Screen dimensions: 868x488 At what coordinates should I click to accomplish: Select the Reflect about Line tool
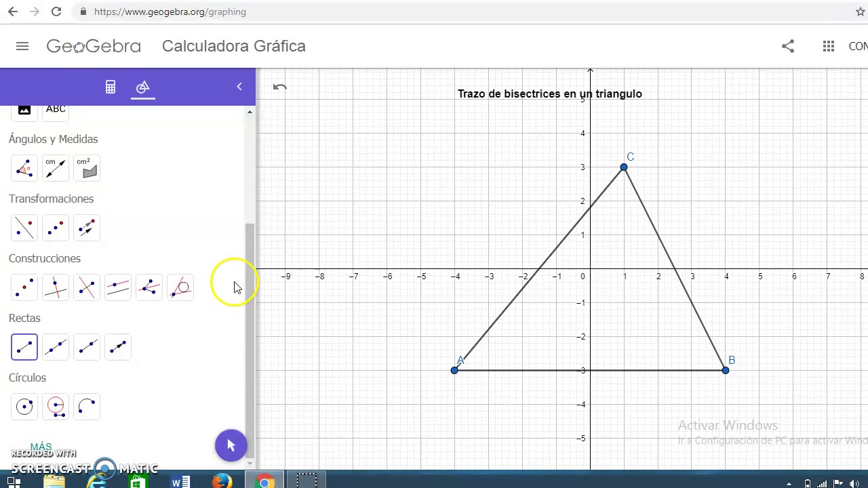click(x=24, y=228)
